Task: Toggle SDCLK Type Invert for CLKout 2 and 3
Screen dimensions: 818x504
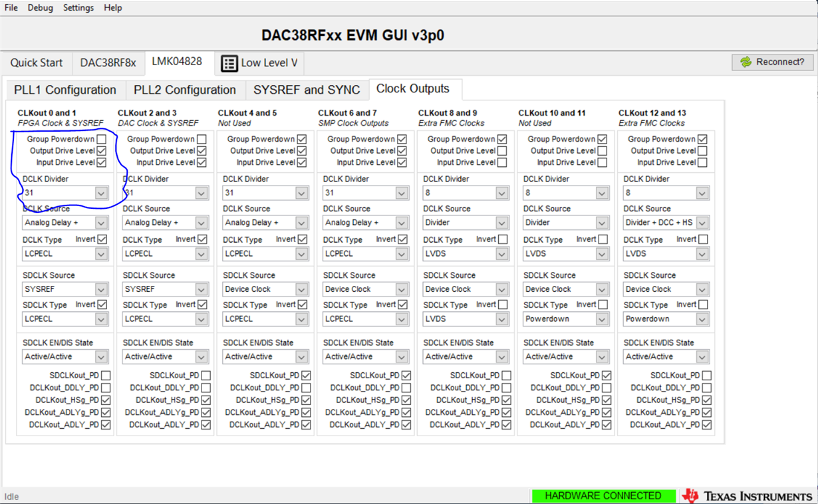Action: point(202,304)
